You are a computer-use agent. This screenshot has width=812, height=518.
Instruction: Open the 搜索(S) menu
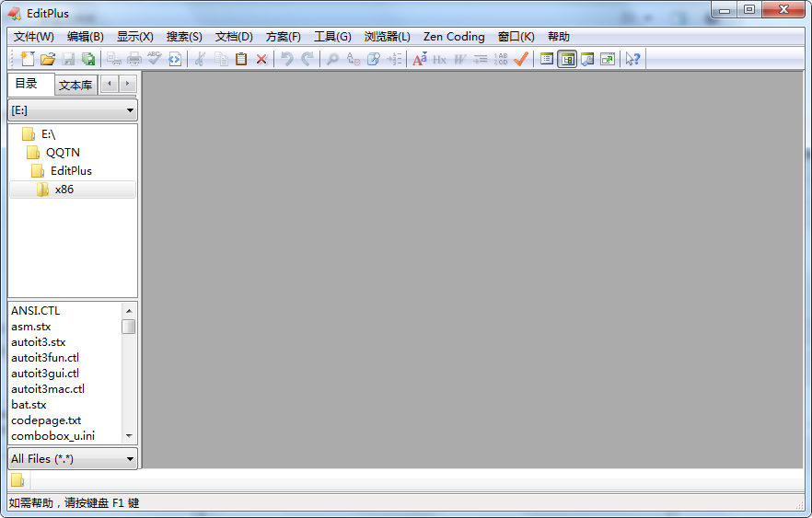point(184,37)
